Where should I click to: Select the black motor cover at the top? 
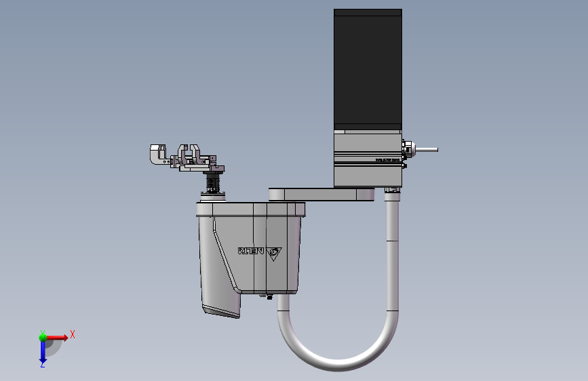click(x=368, y=70)
